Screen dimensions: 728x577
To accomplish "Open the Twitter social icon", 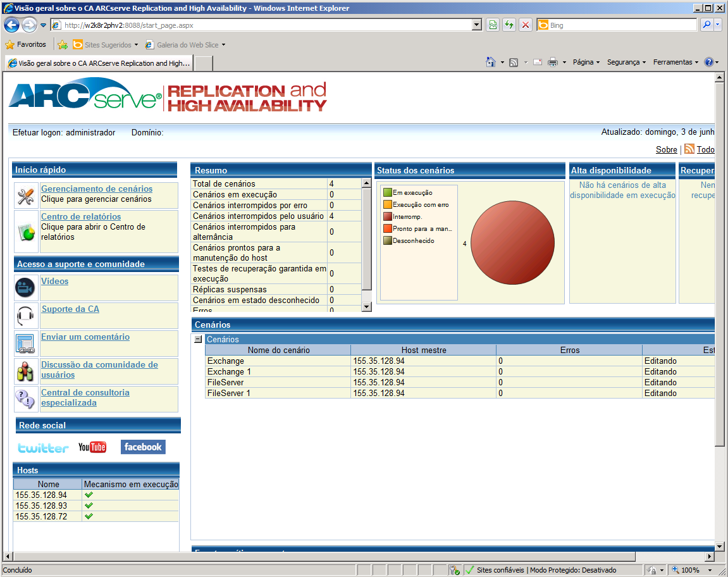I will tap(43, 447).
